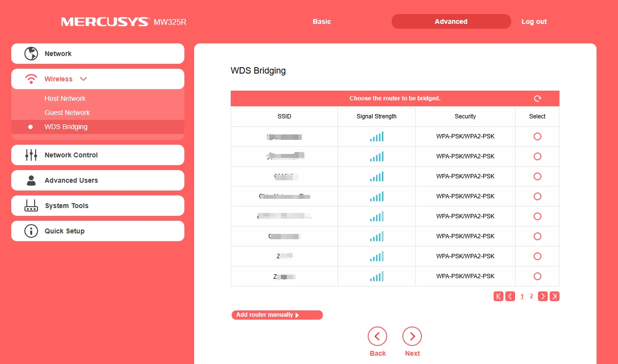
Task: Select the last row's radio button
Action: tap(538, 276)
